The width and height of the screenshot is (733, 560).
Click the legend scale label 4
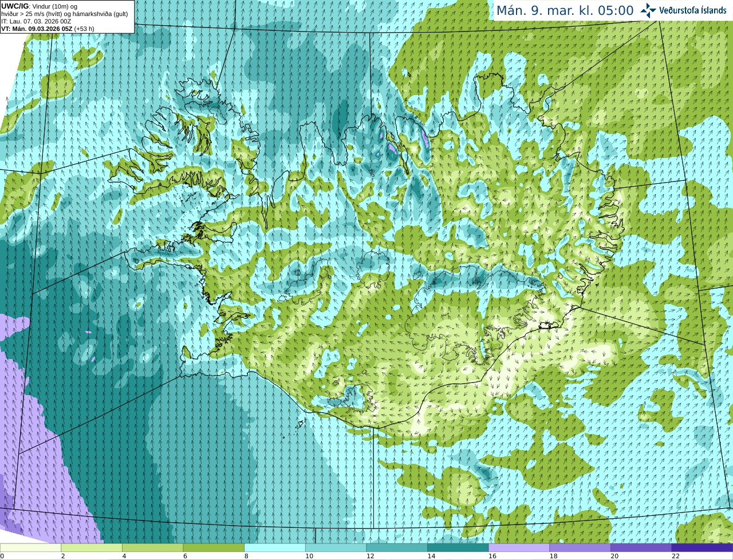[124, 556]
